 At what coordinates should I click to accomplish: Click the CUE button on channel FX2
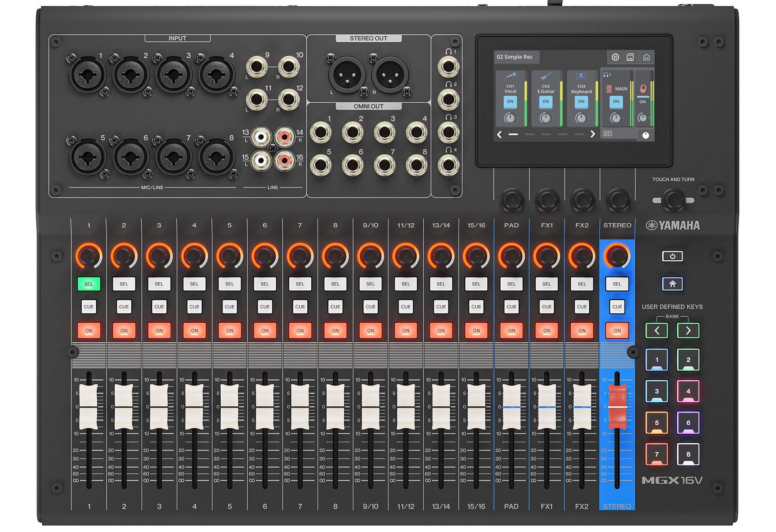[x=582, y=307]
